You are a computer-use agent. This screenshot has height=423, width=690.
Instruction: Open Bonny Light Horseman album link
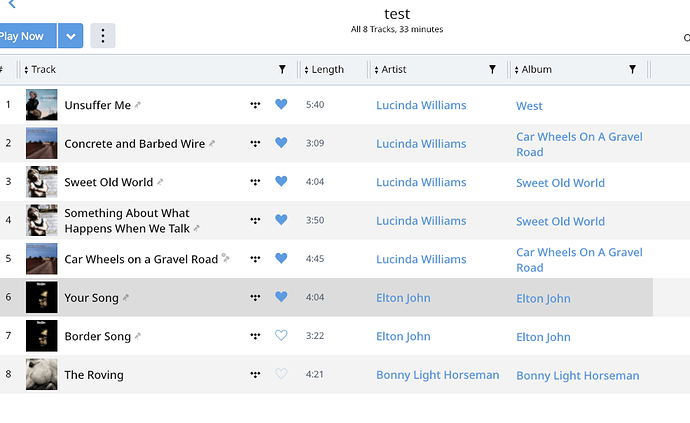tap(577, 375)
